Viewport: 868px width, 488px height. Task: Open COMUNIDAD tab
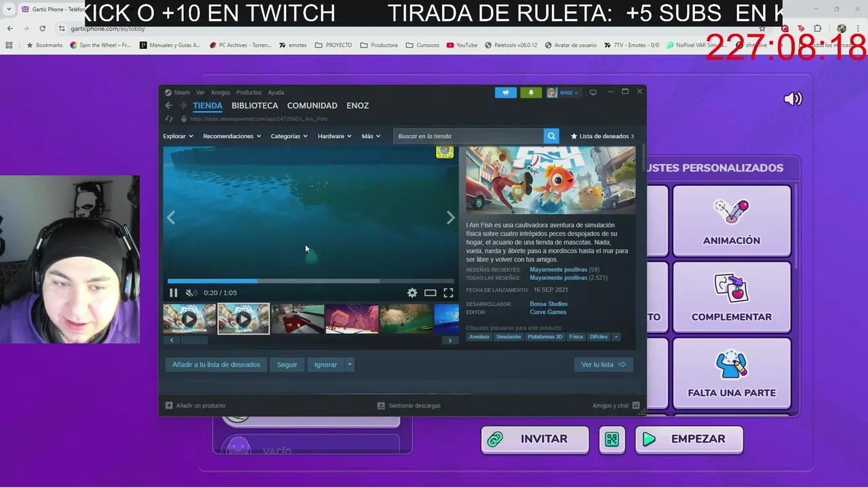coord(312,106)
